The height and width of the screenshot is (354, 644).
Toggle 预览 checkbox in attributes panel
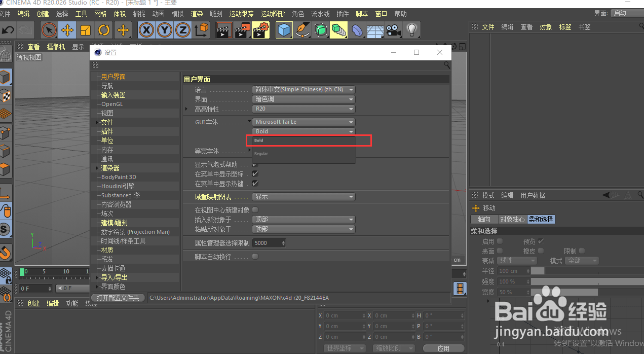click(541, 241)
